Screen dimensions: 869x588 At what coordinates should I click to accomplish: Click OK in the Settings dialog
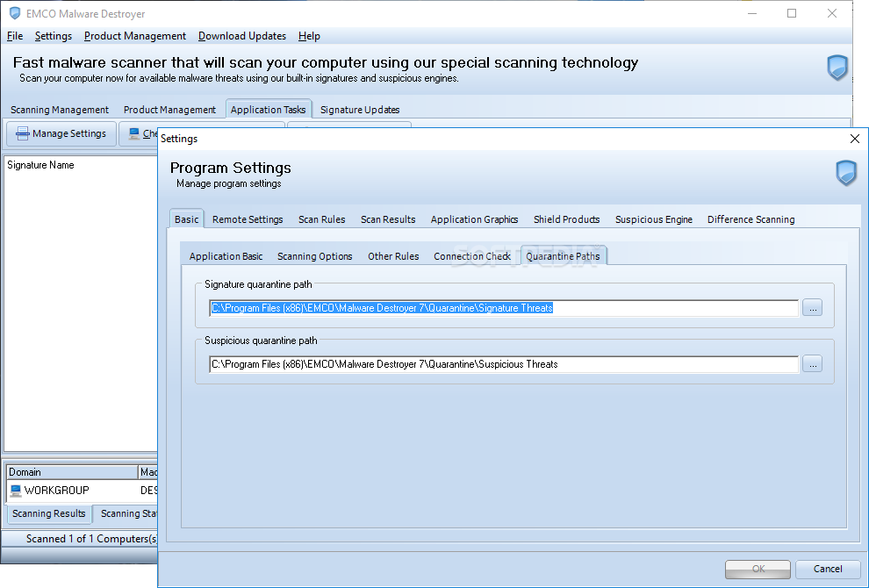coord(758,570)
